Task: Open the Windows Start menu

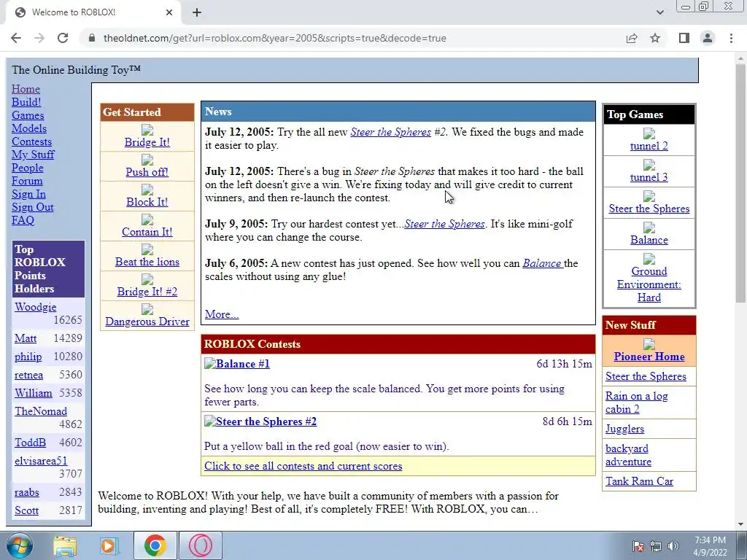Action: click(20, 545)
